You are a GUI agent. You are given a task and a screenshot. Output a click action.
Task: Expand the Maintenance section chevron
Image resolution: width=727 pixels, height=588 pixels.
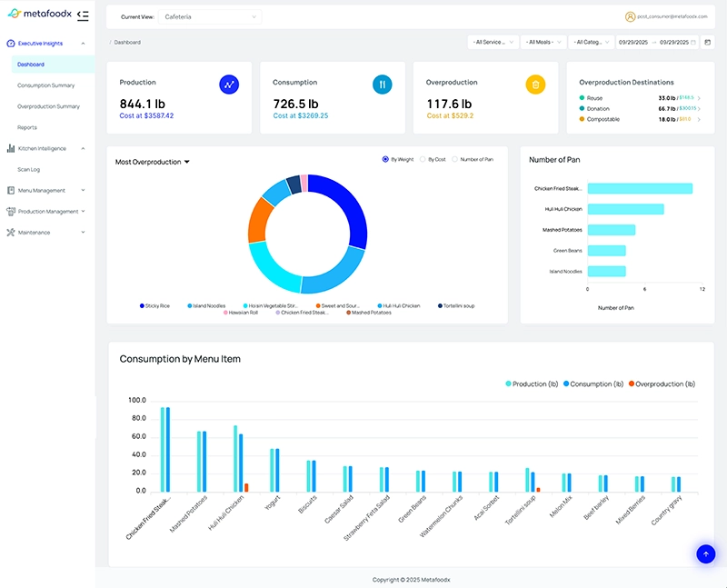click(83, 232)
